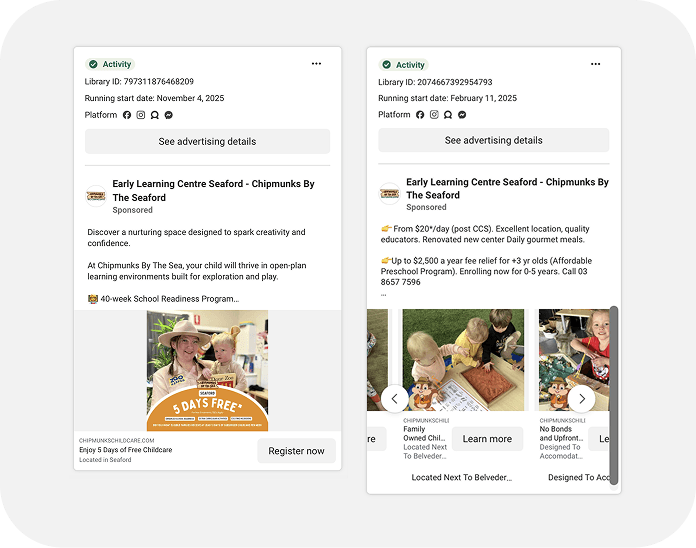Click the Audience Network icon on the February 11 ad
This screenshot has height=548, width=696.
(448, 114)
